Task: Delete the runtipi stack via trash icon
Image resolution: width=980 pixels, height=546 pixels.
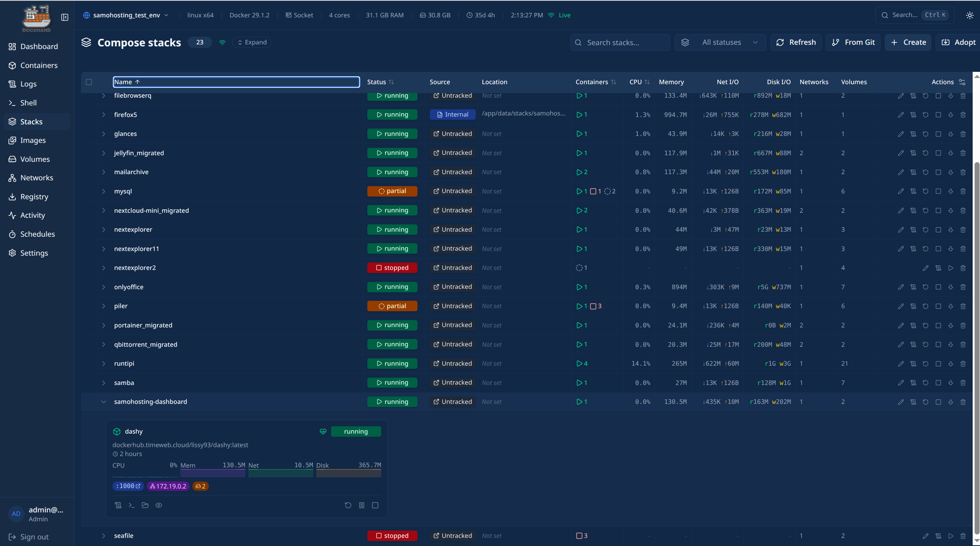Action: click(963, 364)
